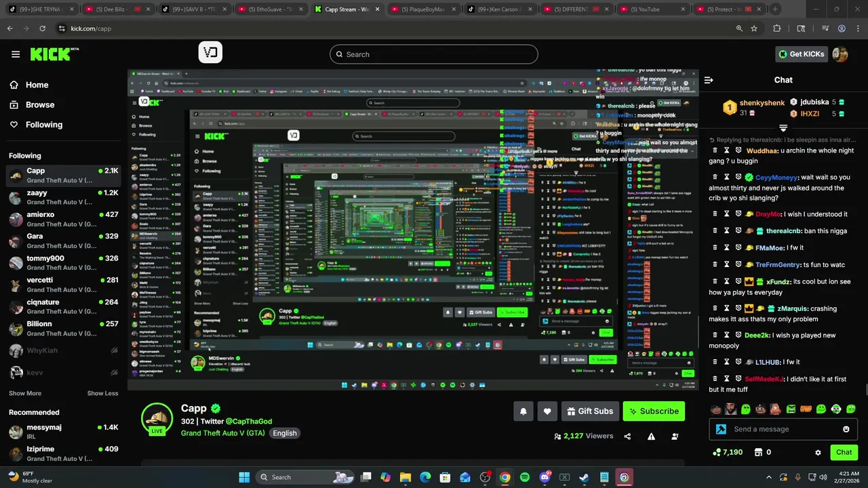Click the Kick search field
Viewport: 868px width, 488px height.
434,54
